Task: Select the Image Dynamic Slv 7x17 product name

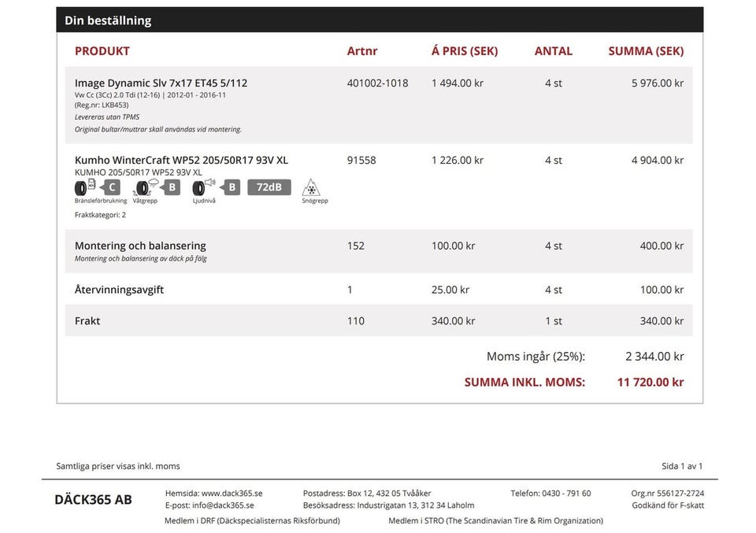Action: (x=161, y=83)
